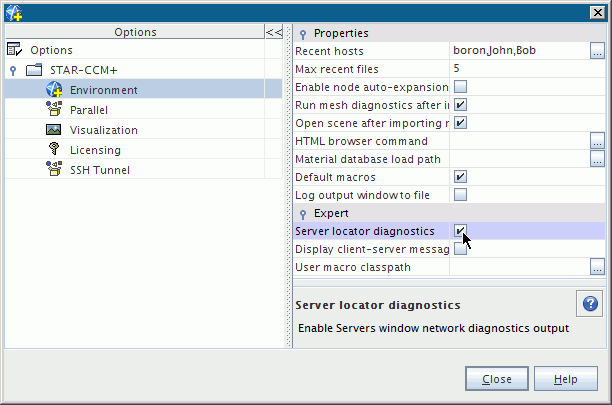Collapse the Expert section
Image resolution: width=612 pixels, height=405 pixels.
[303, 214]
